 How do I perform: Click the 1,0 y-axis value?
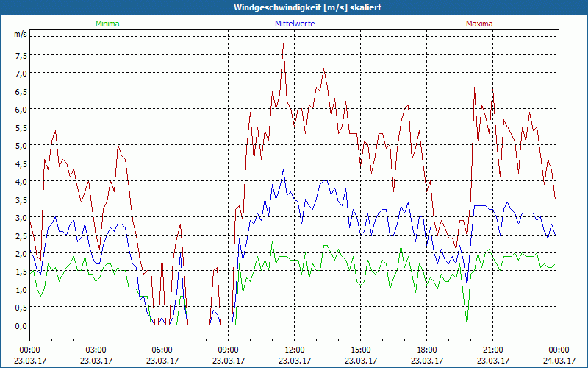21,290
